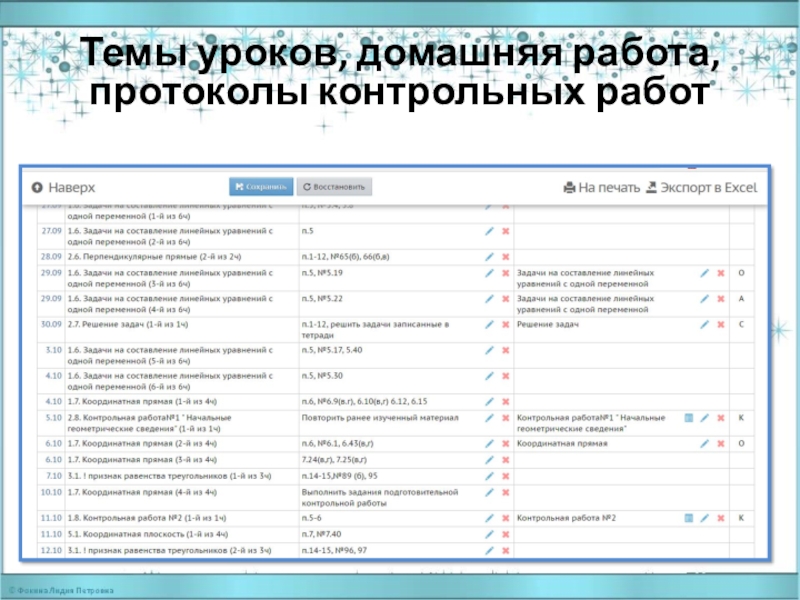Click the Наверх up-arrow icon
Viewport: 800px width, 600px height.
pos(37,187)
